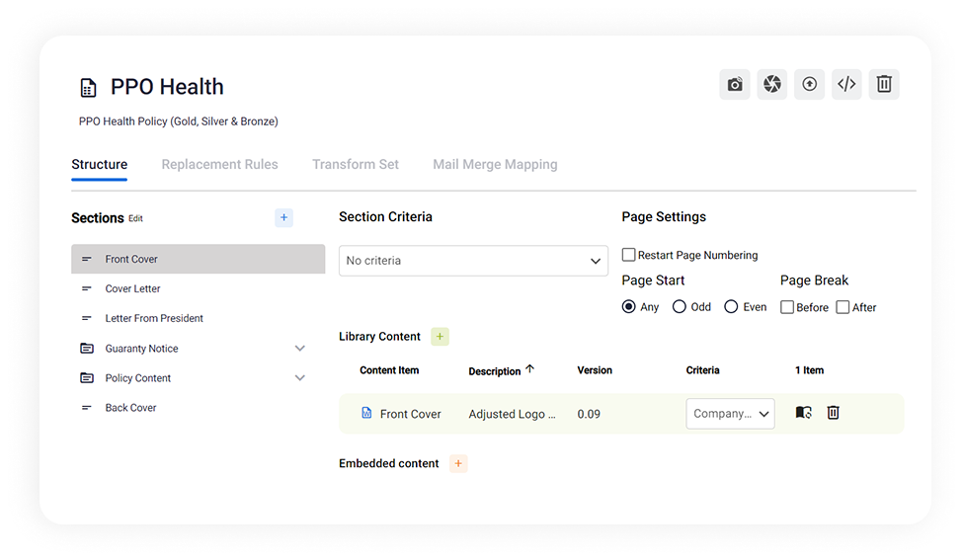Image resolution: width=963 pixels, height=560 pixels.
Task: Open the Mail Merge Mapping tab
Action: tap(495, 165)
